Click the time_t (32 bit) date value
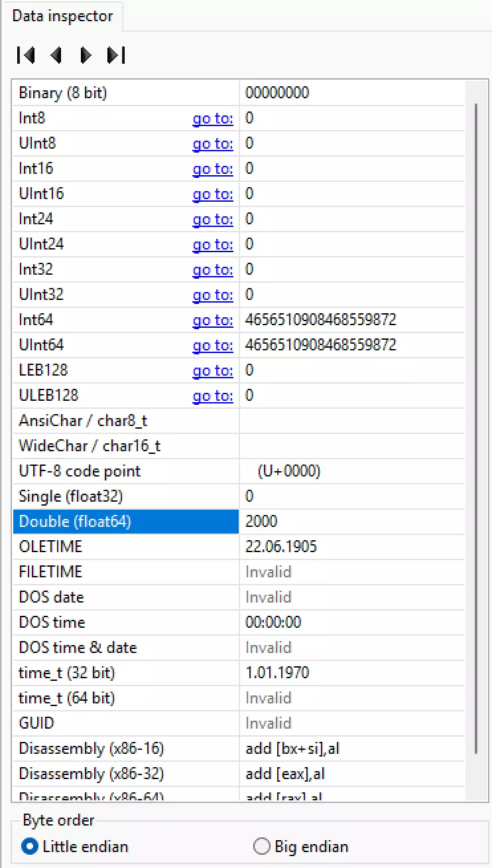 (277, 673)
